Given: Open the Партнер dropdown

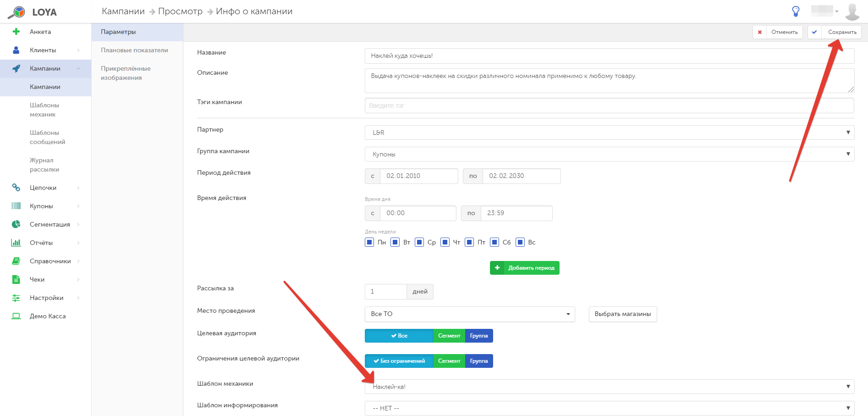Looking at the screenshot, I should pos(610,133).
